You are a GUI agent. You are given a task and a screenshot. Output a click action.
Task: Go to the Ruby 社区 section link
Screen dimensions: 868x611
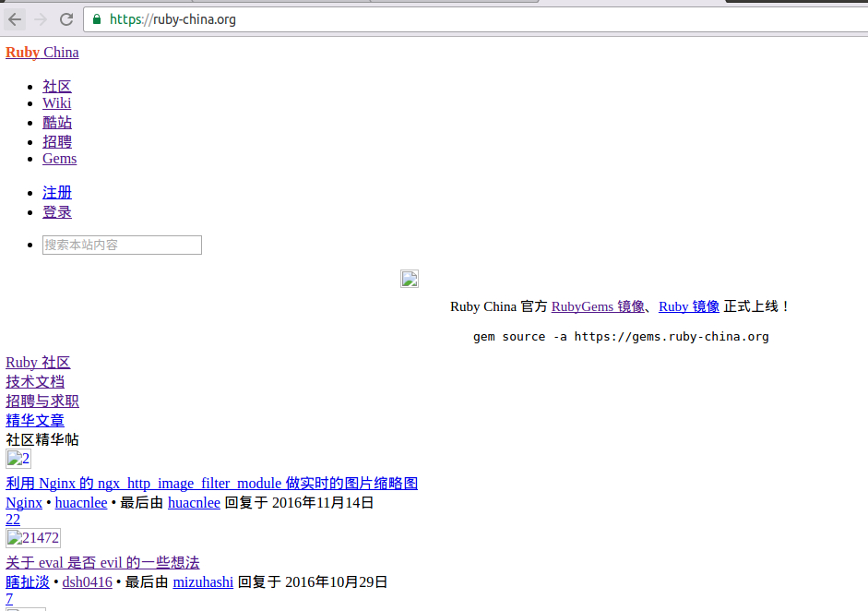coord(38,363)
